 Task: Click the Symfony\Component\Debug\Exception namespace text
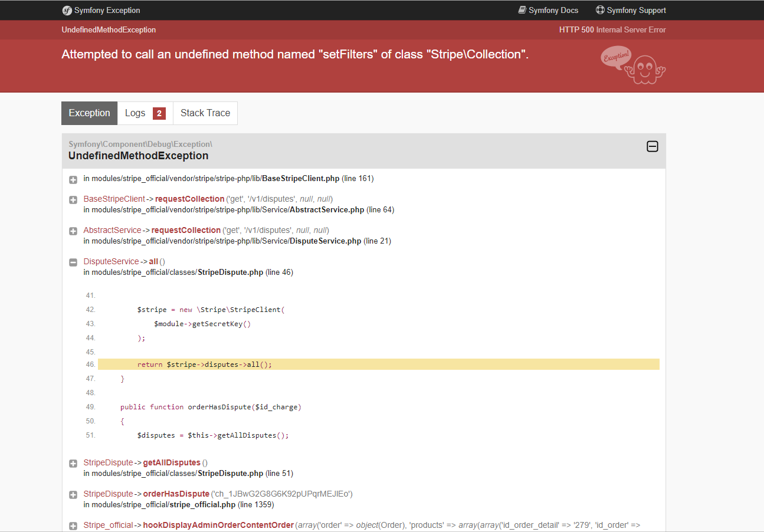click(x=140, y=144)
